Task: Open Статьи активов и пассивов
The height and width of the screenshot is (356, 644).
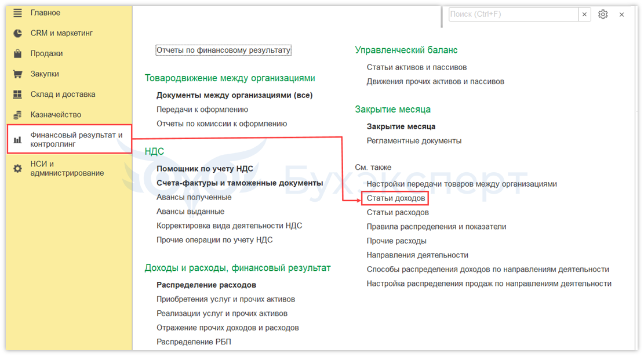Action: [417, 67]
